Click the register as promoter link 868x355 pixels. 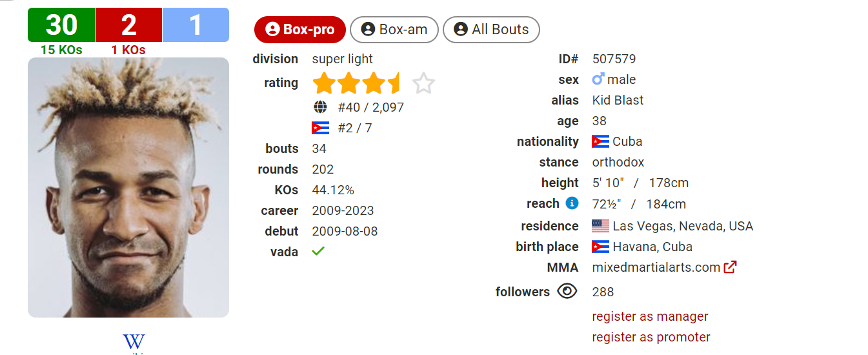651,337
